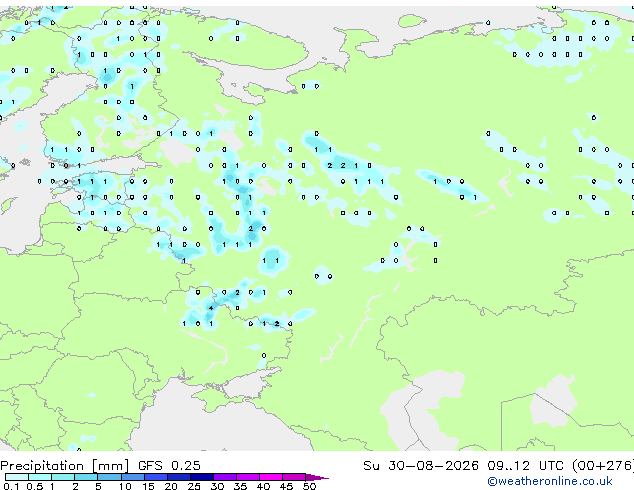Click the 5–10 mm legend color swatch
The image size is (634, 490).
click(109, 477)
